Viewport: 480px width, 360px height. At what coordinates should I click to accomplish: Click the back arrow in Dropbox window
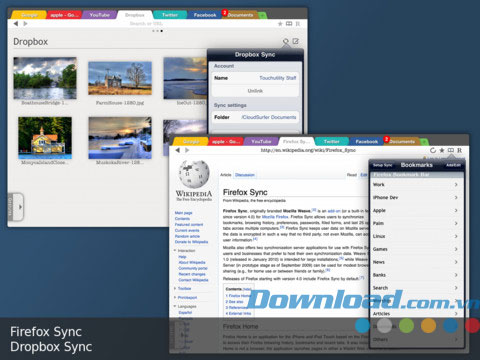click(16, 24)
